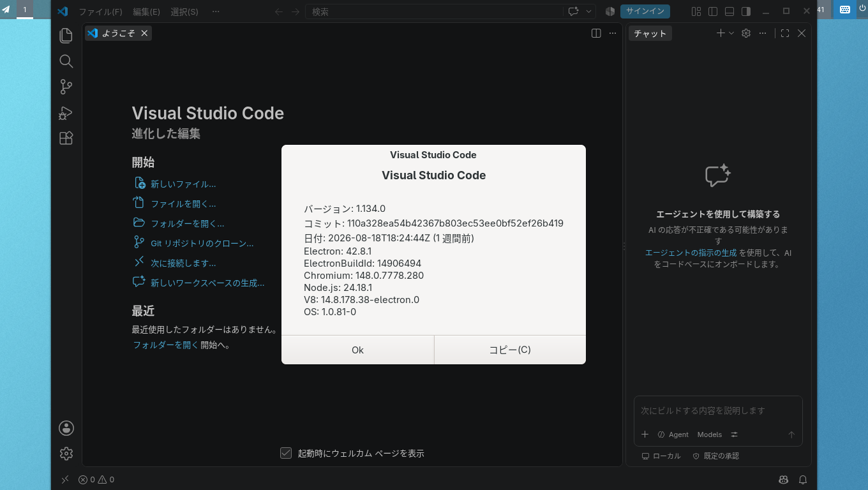Click フォルダーを開く... link under 開始

[187, 224]
